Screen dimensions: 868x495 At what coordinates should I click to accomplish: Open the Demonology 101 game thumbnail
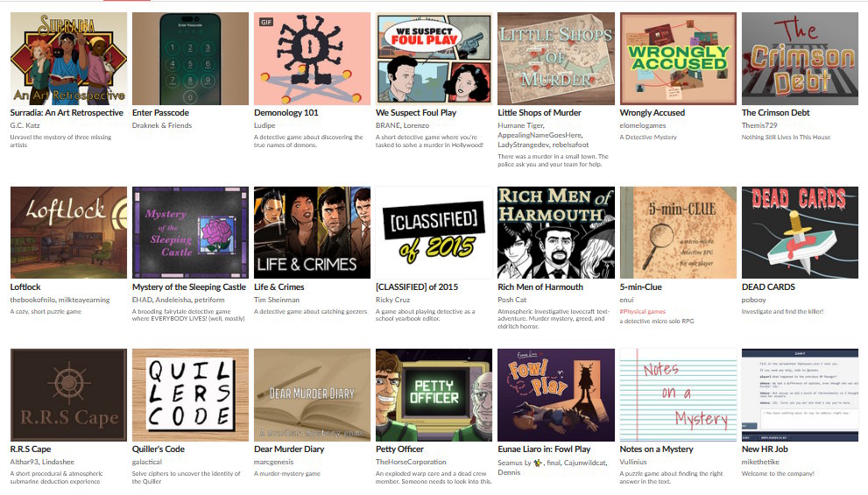pos(312,59)
